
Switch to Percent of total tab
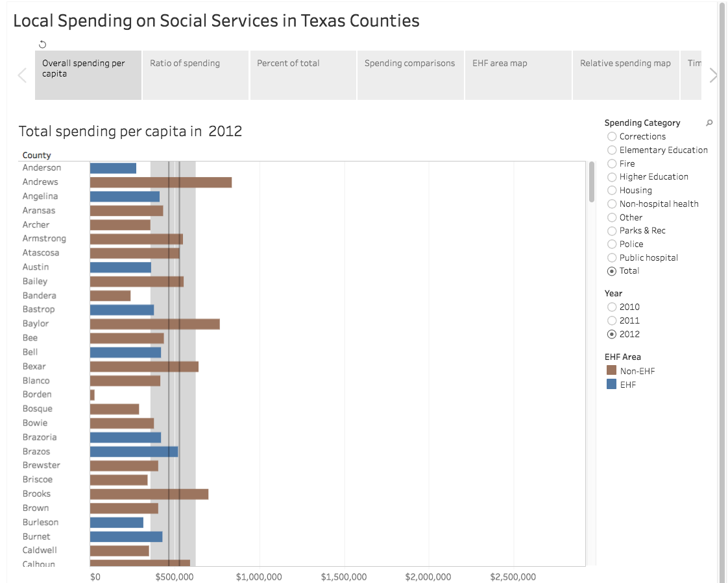pyautogui.click(x=303, y=75)
